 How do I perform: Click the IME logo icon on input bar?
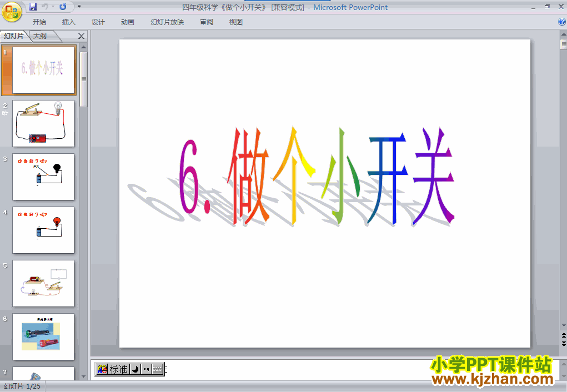(102, 369)
